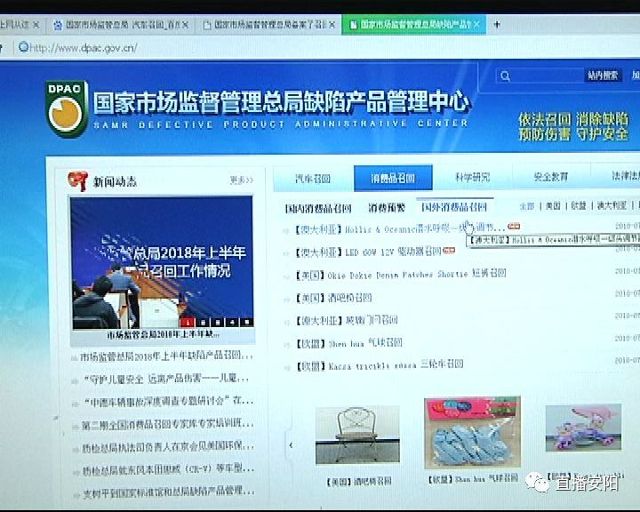Image resolution: width=640 pixels, height=512 pixels.
Task: Open the Okie Dokie Denim shorts recall
Action: tap(401, 274)
